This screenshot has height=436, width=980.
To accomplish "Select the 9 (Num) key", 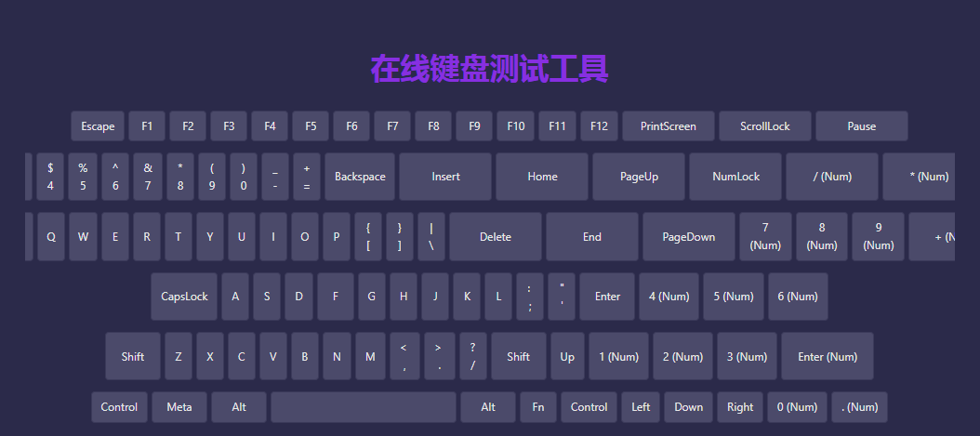I will point(878,237).
